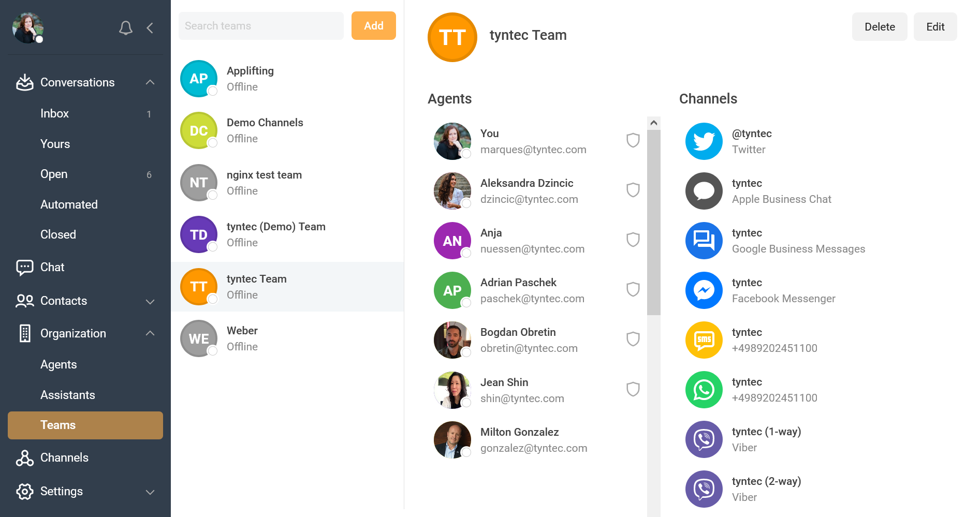Open the Open conversations item

(x=85, y=174)
